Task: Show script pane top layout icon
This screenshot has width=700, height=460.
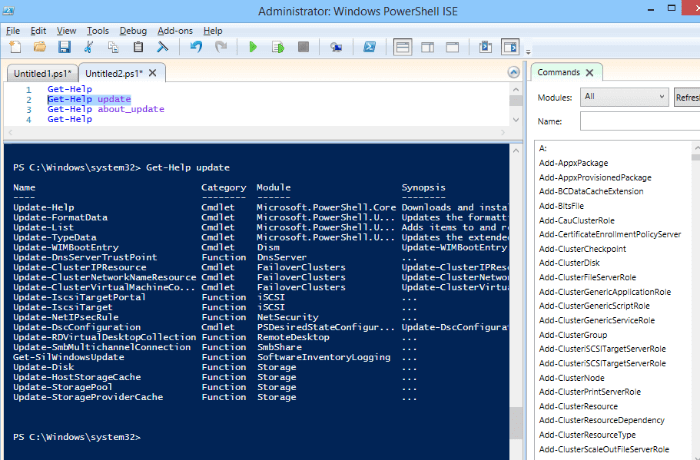Action: pos(402,47)
